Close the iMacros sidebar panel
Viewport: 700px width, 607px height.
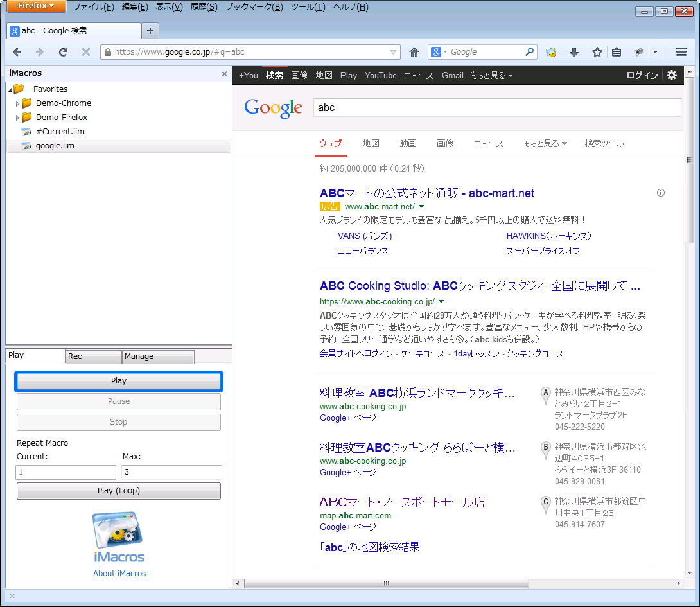tap(225, 74)
